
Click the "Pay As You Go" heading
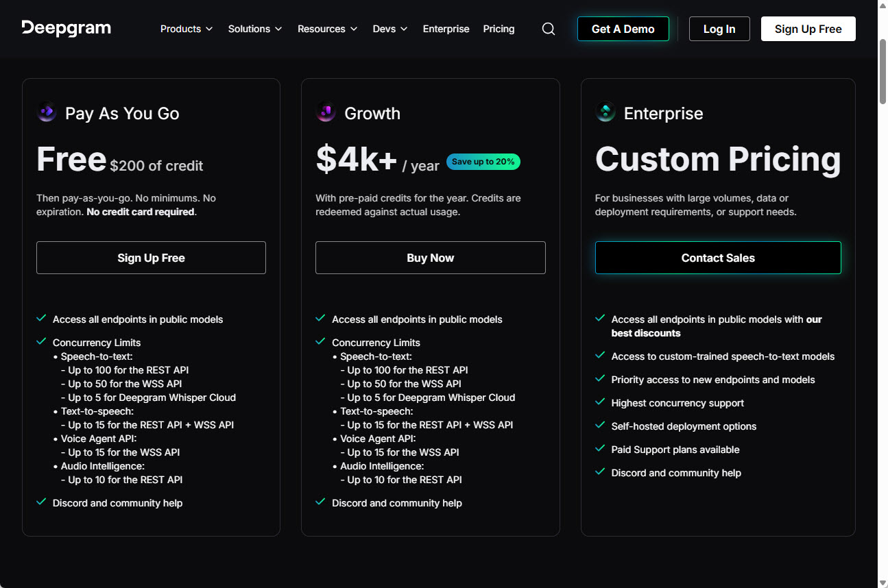tap(122, 113)
